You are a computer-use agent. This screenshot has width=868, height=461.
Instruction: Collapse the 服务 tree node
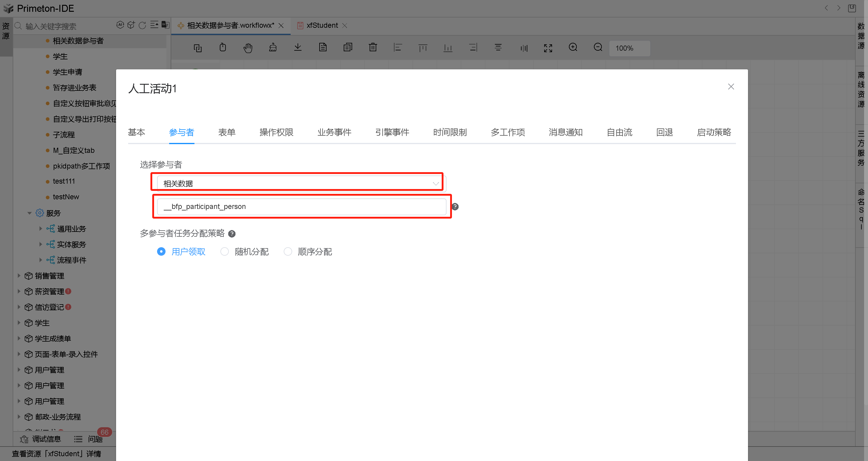point(29,213)
